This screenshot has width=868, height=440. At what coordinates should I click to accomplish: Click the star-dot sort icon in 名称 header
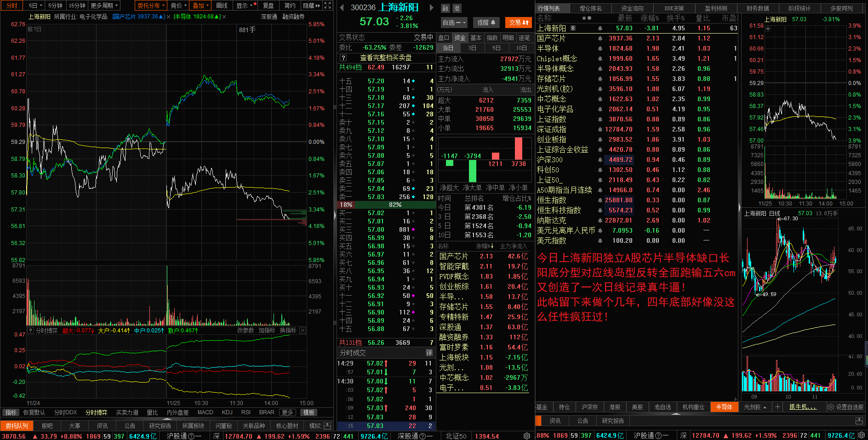(587, 18)
